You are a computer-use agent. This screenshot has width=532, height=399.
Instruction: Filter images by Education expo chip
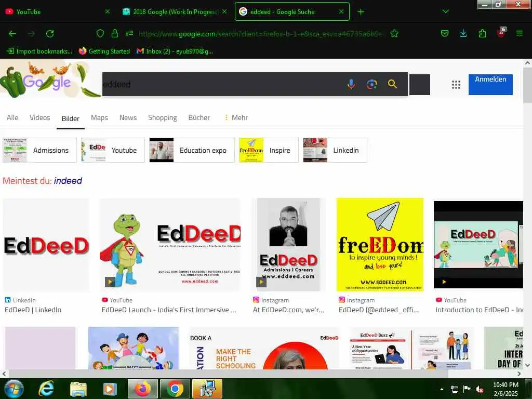tap(192, 150)
